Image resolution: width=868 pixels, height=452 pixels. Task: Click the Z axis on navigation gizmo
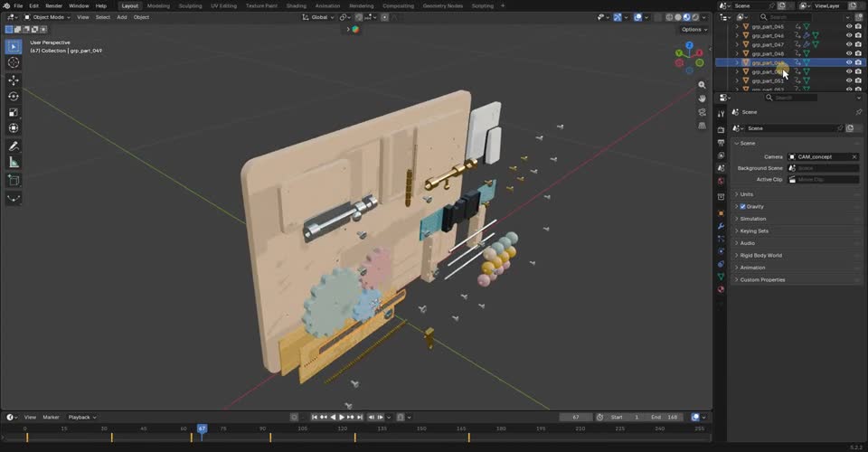click(689, 45)
